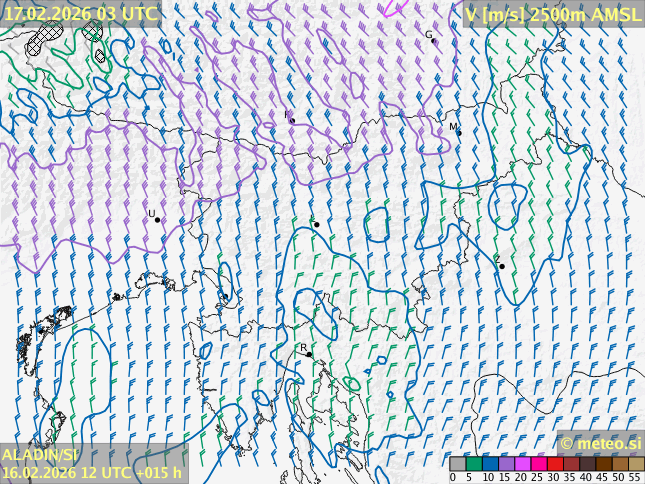Click the M station marker
This screenshot has width=645, height=484.
click(x=458, y=130)
